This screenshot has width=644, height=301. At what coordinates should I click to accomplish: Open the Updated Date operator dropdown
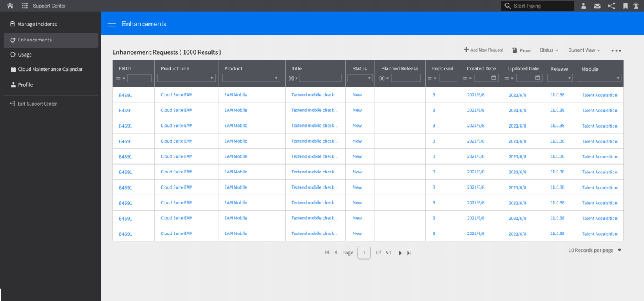click(x=509, y=79)
